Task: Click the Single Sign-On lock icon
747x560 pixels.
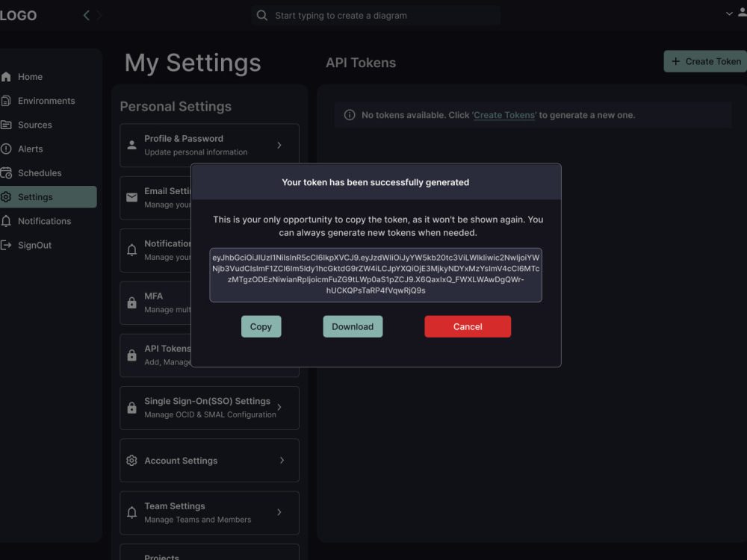Action: pos(132,408)
